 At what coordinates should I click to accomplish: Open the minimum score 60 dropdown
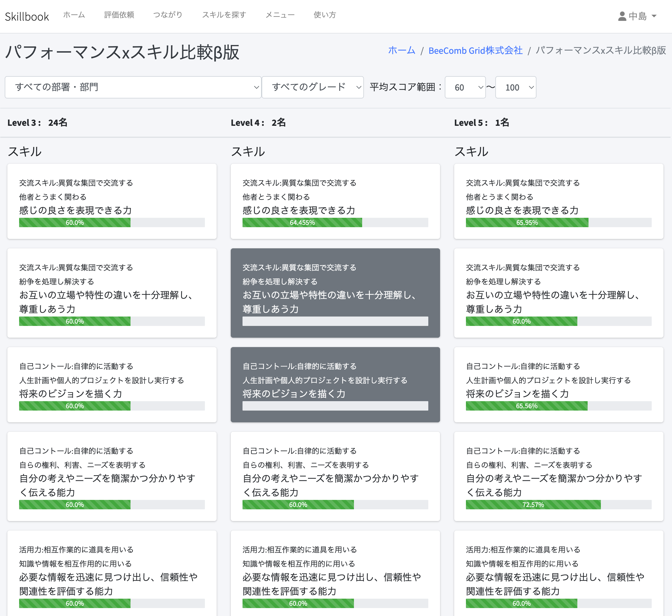(x=465, y=87)
